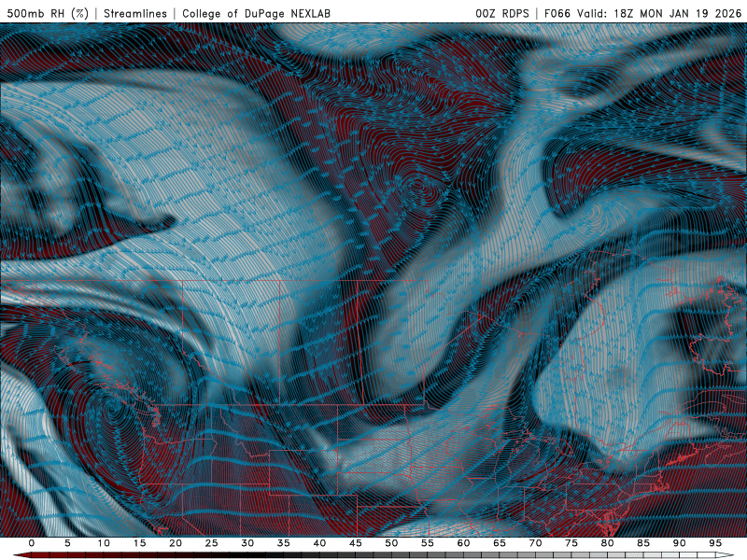Click the "15" color scale label
The height and width of the screenshot is (560, 747).
(x=139, y=543)
